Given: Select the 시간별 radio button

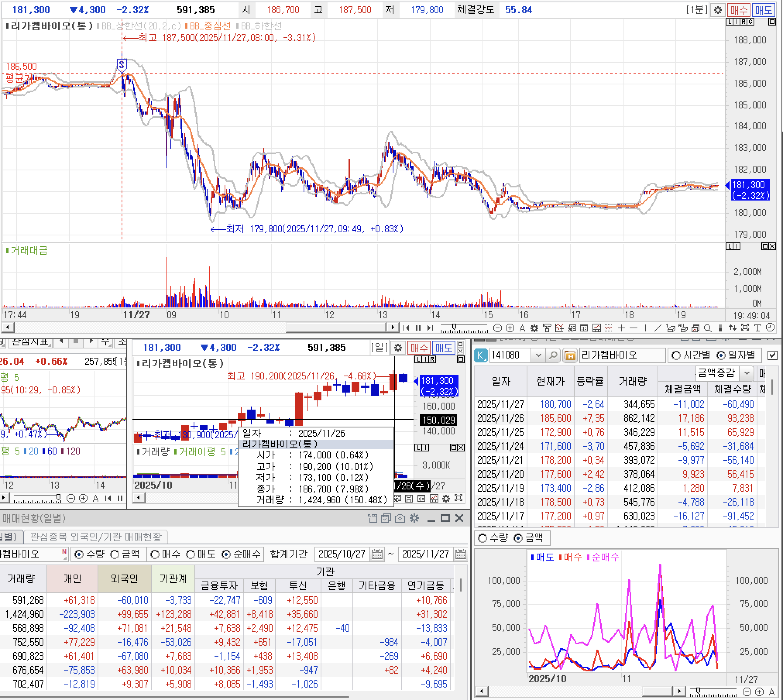Looking at the screenshot, I should pos(676,355).
